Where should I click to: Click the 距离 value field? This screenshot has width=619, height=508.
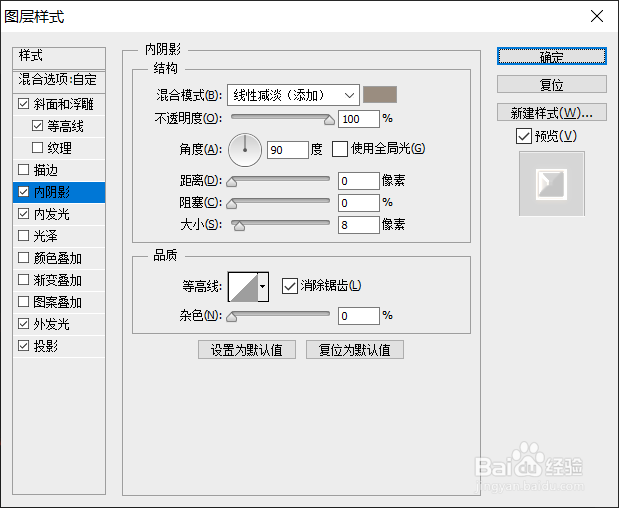point(358,181)
